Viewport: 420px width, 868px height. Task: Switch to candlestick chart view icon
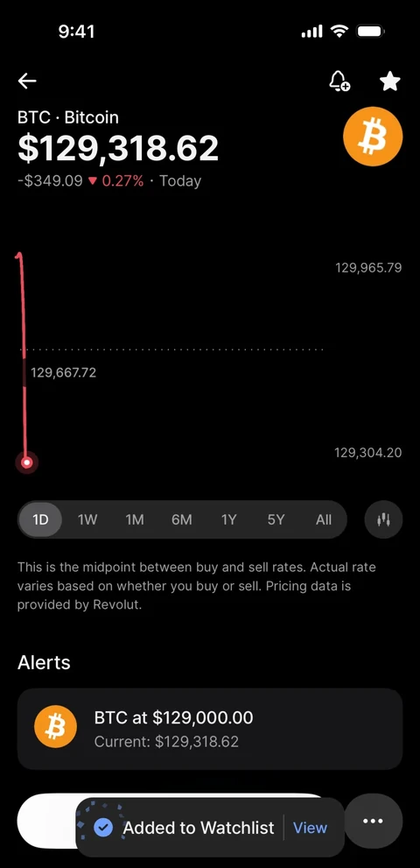coord(383,519)
